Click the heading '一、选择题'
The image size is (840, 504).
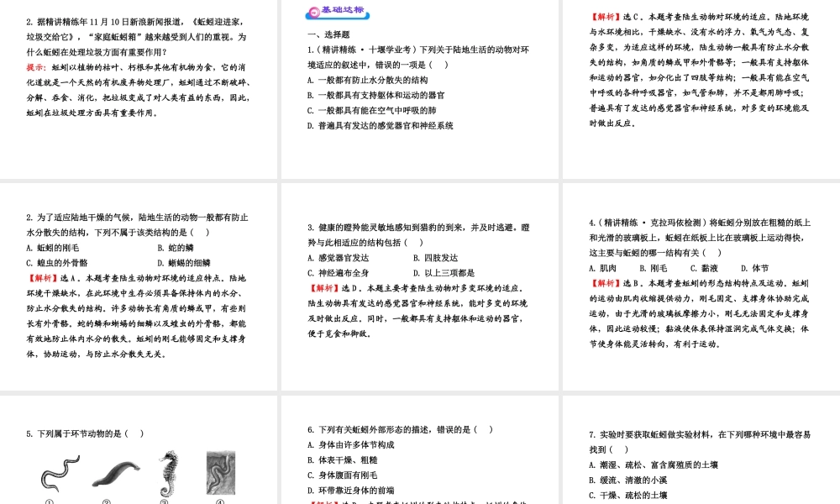pyautogui.click(x=328, y=34)
